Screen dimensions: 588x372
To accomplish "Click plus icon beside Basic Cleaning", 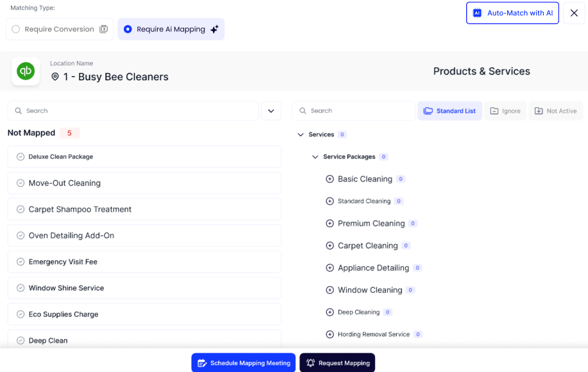I will [330, 179].
